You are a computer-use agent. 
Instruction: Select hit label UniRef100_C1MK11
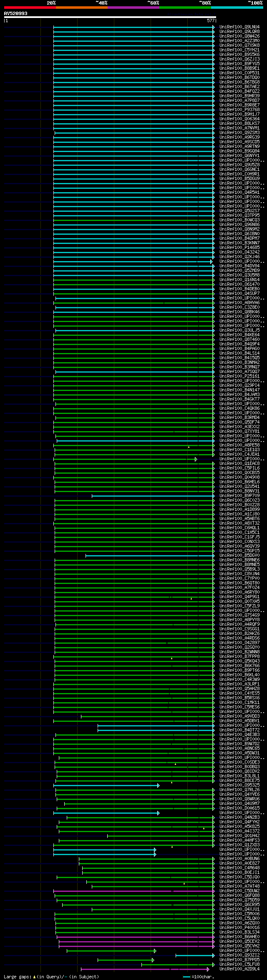tap(239, 703)
